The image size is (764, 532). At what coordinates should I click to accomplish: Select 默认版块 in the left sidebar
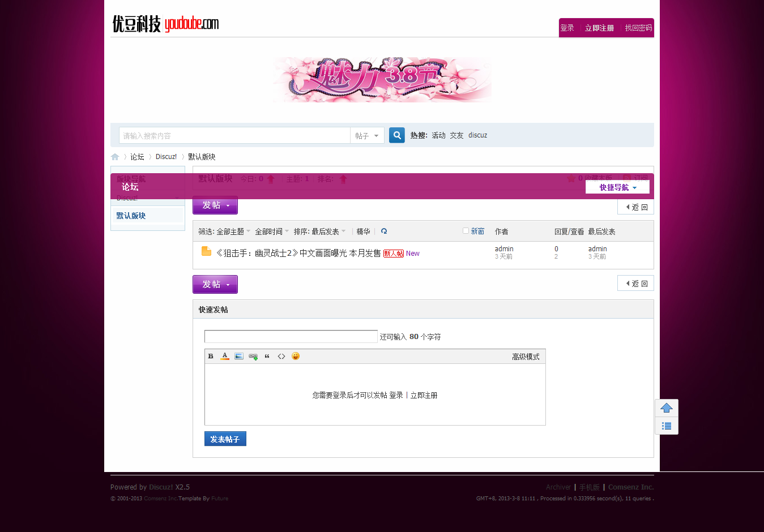(x=131, y=216)
